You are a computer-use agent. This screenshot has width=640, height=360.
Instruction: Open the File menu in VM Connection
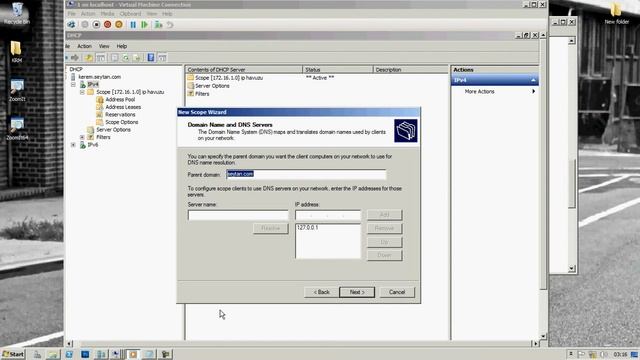[71, 13]
